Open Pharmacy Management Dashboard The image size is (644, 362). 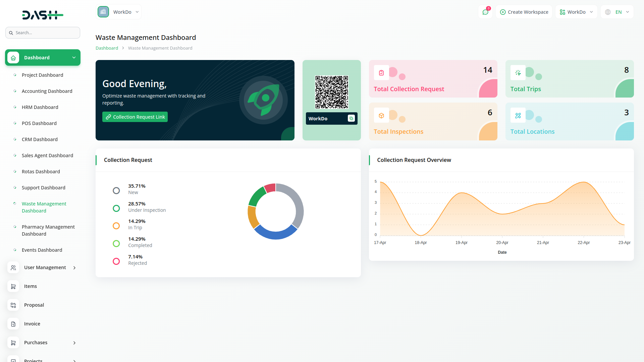click(x=48, y=230)
